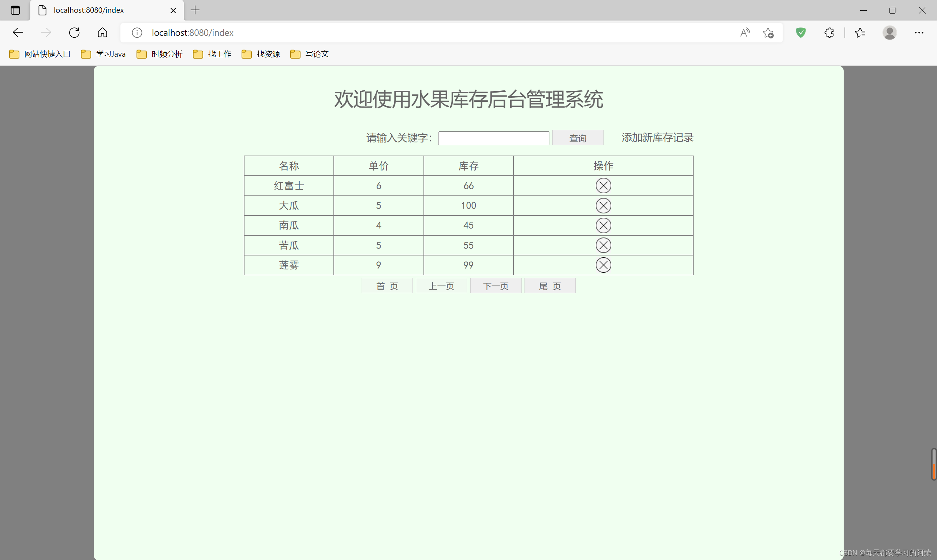The width and height of the screenshot is (937, 560).
Task: Delete the 南瓜 row via its X icon
Action: [x=603, y=225]
